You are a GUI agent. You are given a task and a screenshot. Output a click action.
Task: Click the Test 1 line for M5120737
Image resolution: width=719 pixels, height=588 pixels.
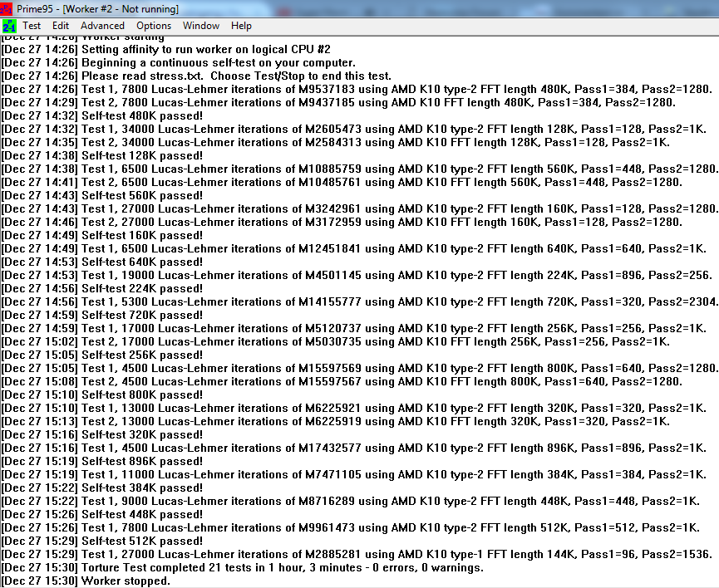coord(353,329)
